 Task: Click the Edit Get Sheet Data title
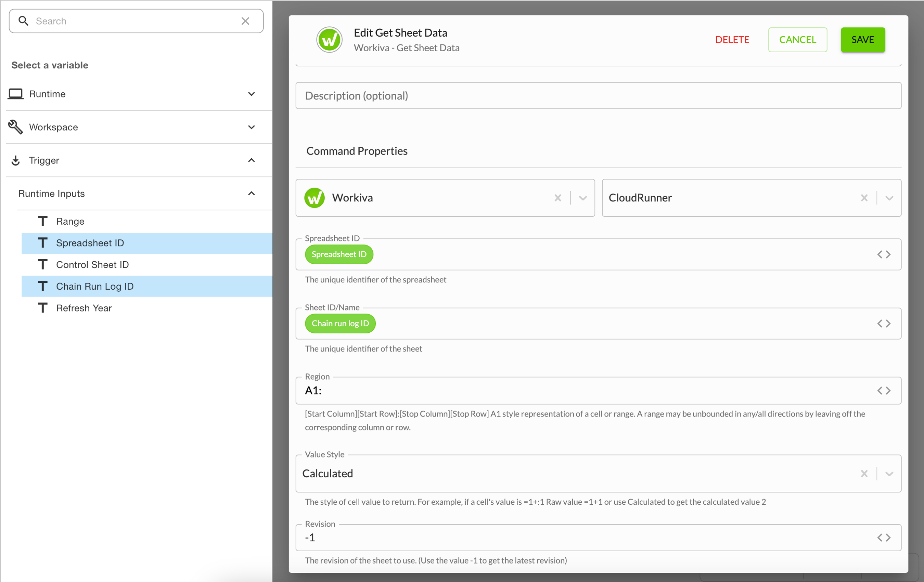pyautogui.click(x=401, y=32)
